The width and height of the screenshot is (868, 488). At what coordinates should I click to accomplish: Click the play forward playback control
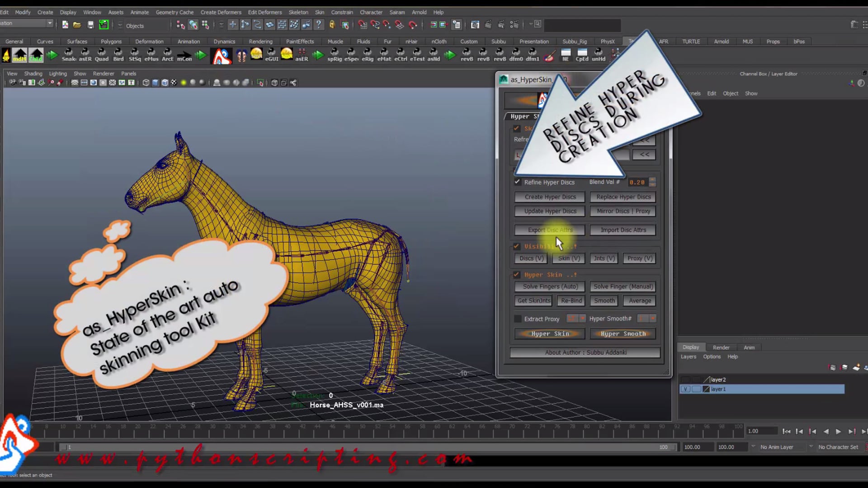coord(839,432)
